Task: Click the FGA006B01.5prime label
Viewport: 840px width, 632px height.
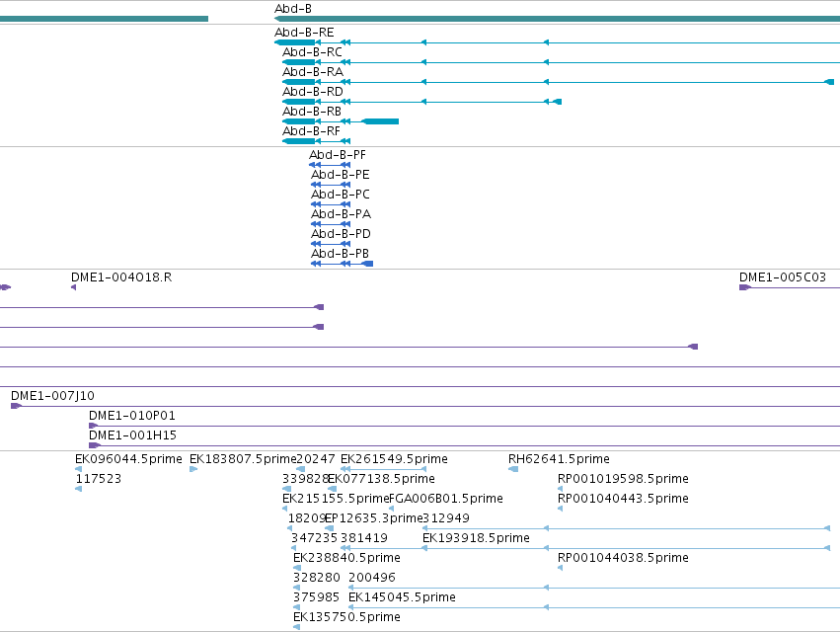Action: [x=446, y=499]
